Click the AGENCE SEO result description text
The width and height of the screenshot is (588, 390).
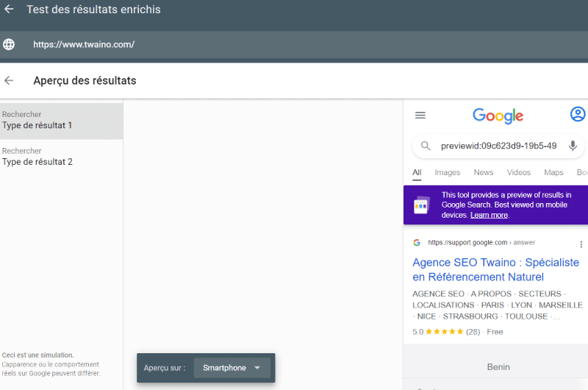[x=498, y=305]
